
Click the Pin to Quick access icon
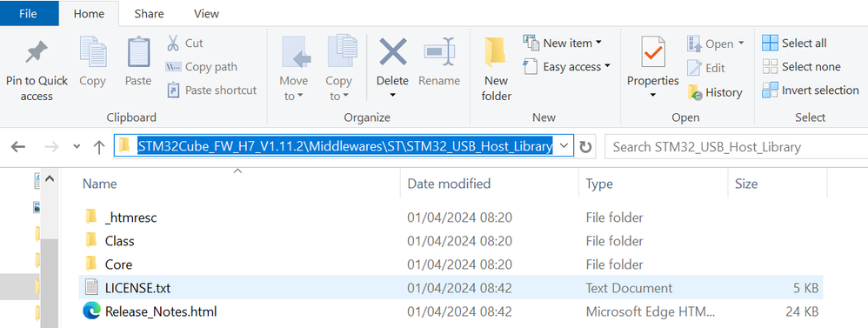tap(37, 53)
